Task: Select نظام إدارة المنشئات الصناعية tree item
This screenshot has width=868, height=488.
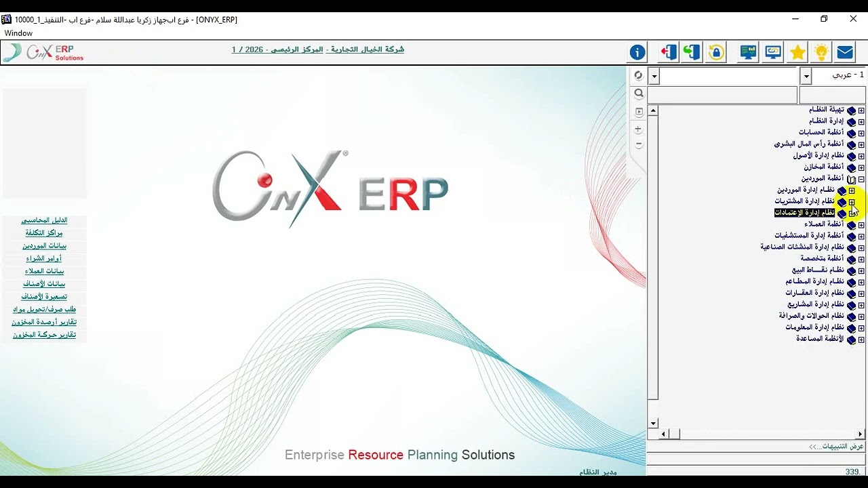Action: click(802, 247)
